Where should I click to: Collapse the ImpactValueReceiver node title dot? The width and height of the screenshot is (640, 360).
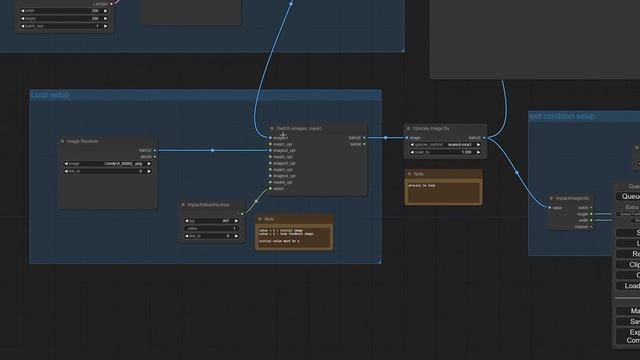pyautogui.click(x=183, y=205)
